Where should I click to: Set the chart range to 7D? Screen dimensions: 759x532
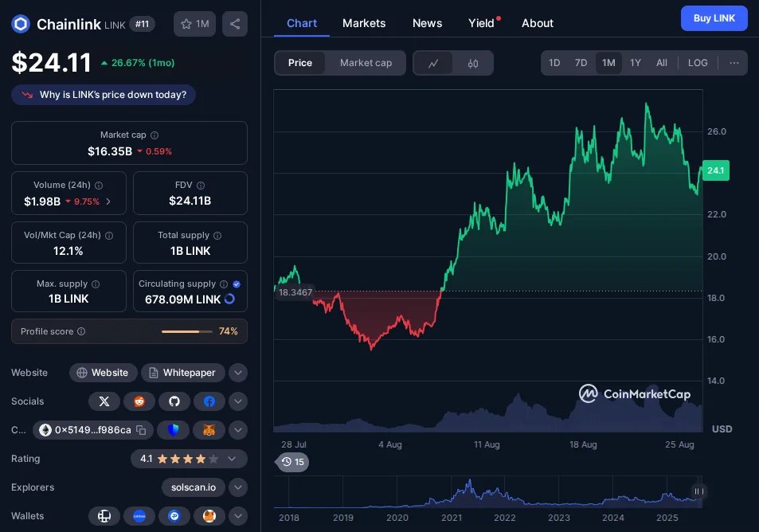[x=581, y=63]
